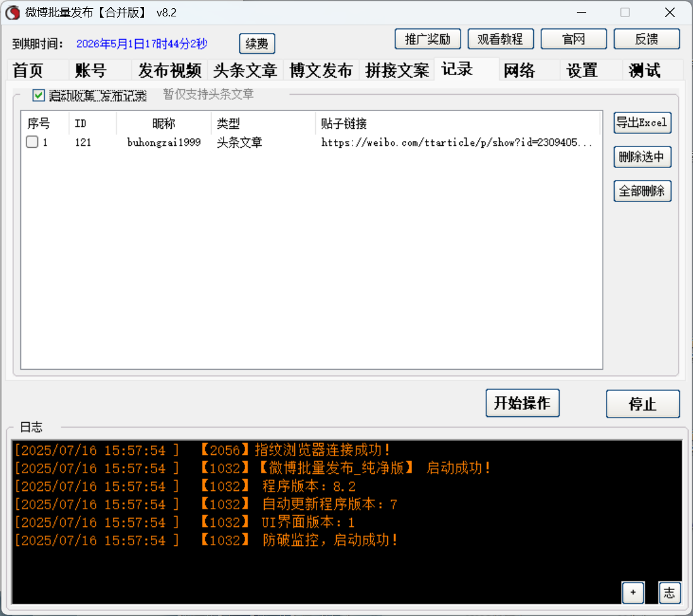
Task: Click 导出Excel button
Action: click(x=642, y=123)
